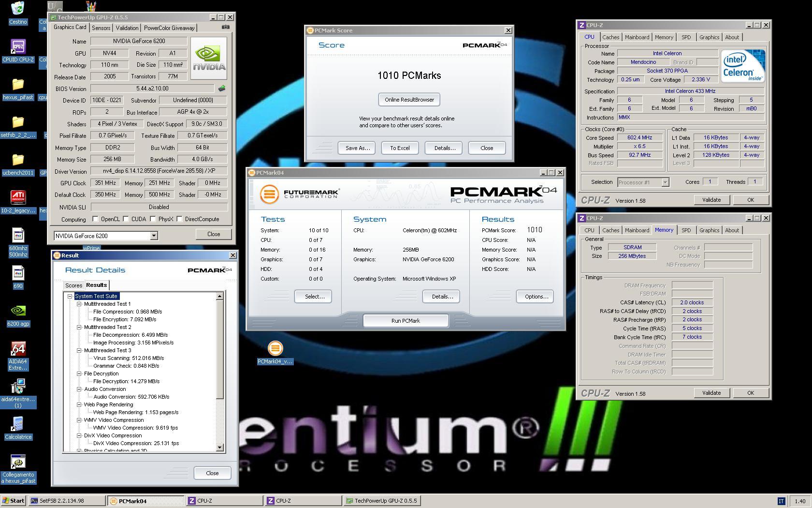Collapse the System Test Suite node
Image resolution: width=812 pixels, height=508 pixels.
[x=70, y=296]
